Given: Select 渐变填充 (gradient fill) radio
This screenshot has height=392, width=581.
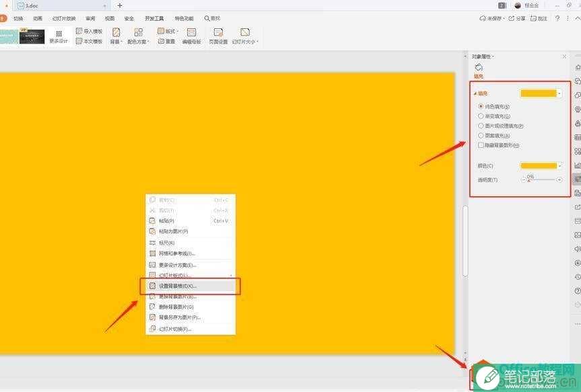Looking at the screenshot, I should coord(481,116).
